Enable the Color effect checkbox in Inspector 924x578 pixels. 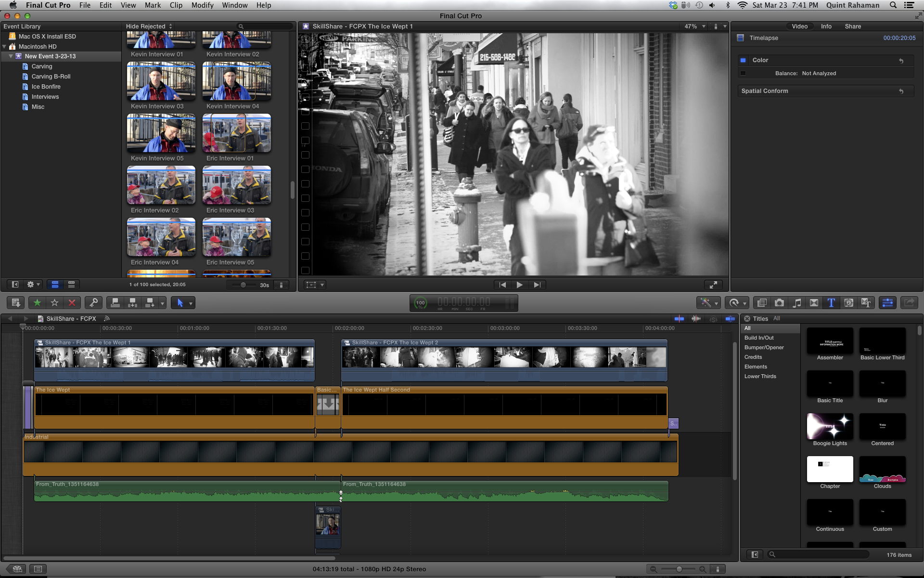pos(743,60)
